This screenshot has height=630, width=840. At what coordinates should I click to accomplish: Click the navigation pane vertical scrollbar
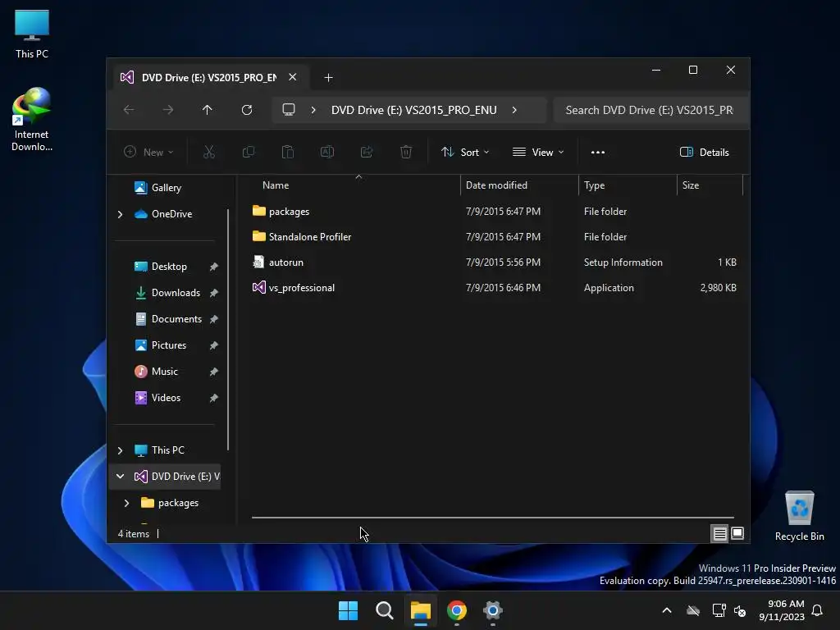[228, 330]
